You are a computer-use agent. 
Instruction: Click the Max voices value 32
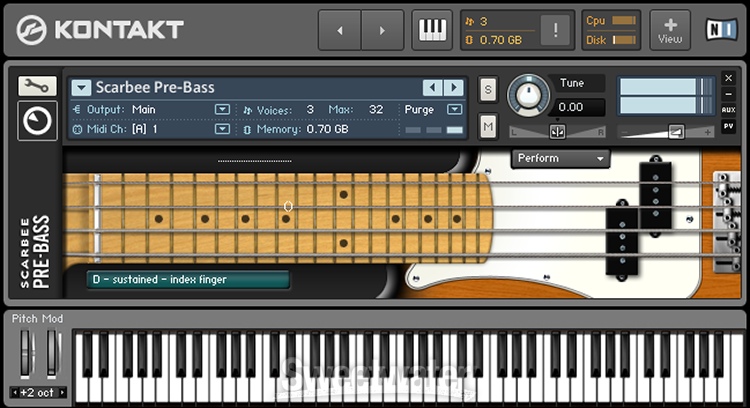(x=376, y=110)
